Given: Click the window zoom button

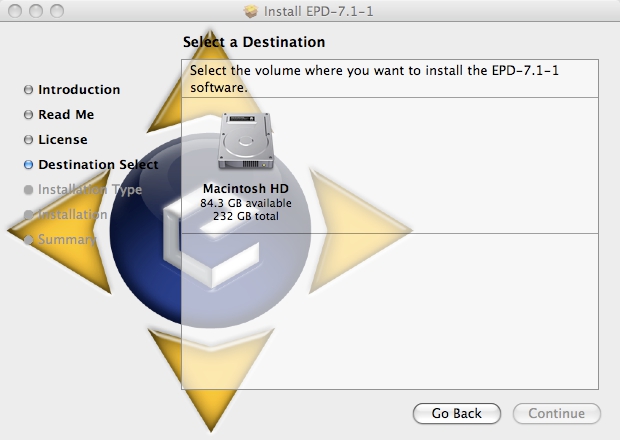Looking at the screenshot, I should (x=57, y=11).
